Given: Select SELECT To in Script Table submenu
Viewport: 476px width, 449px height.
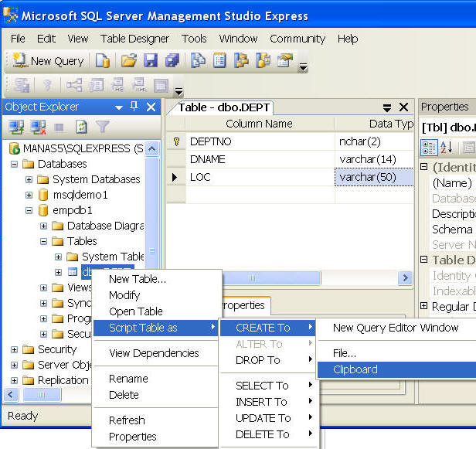Looking at the screenshot, I should tap(268, 386).
